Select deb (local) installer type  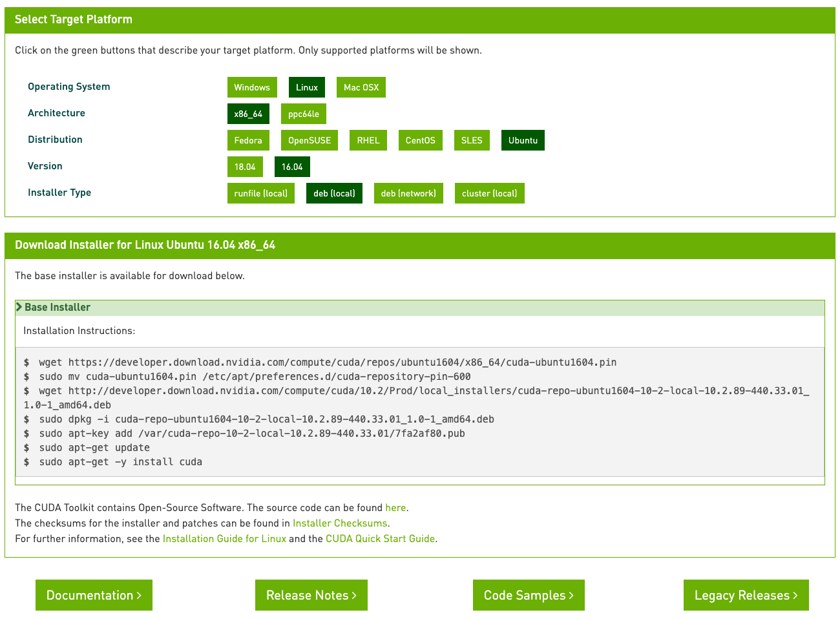pyautogui.click(x=334, y=193)
